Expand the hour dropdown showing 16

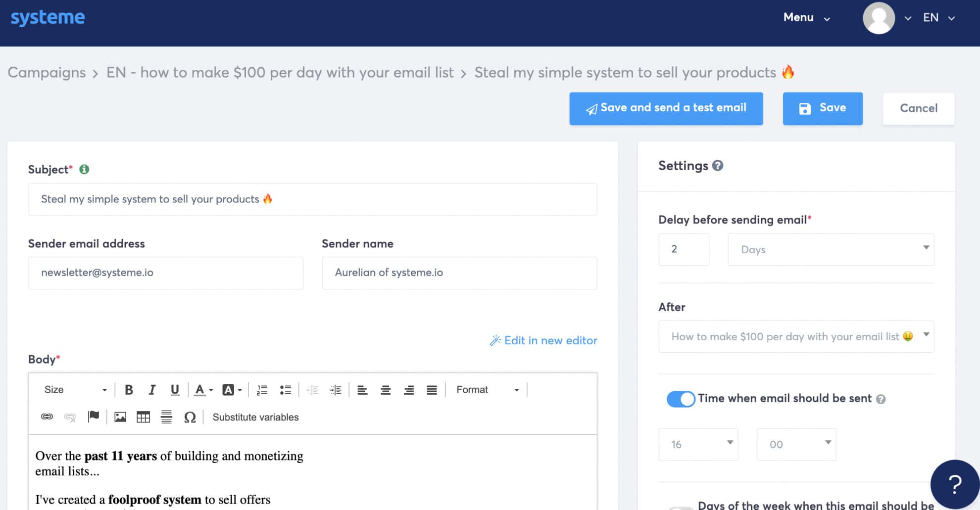[x=698, y=444]
